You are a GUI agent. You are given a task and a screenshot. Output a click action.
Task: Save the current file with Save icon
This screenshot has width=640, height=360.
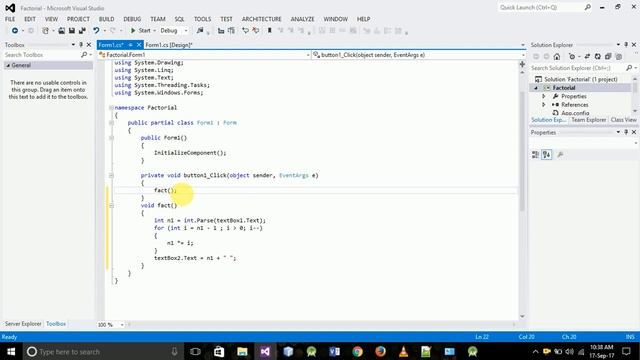point(72,31)
